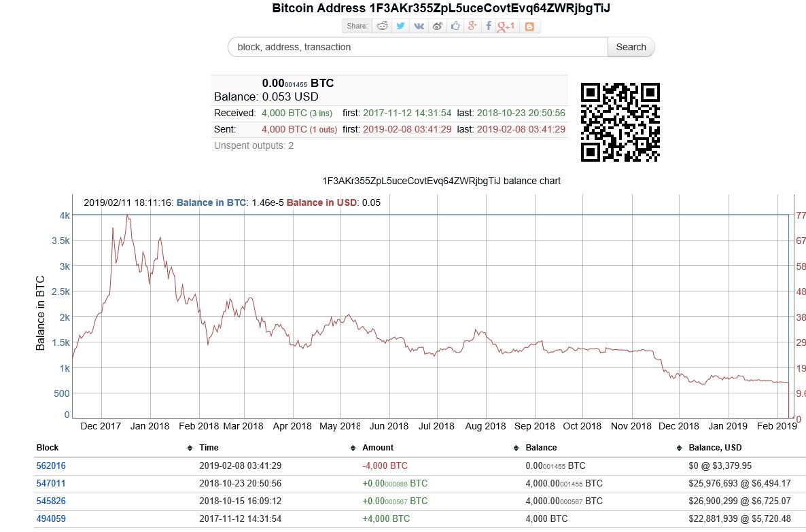806x532 pixels.
Task: Click the 2018-10-15 16:09:12 time cell
Action: (240, 501)
